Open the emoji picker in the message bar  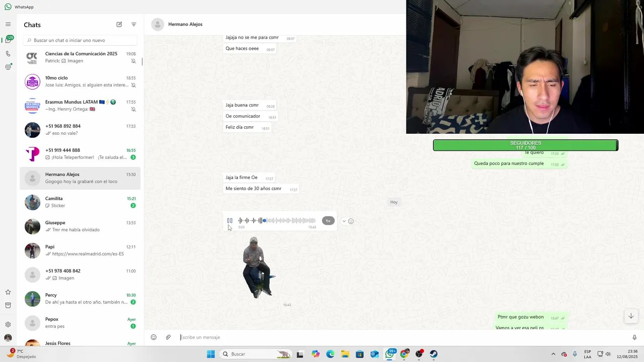(x=154, y=337)
